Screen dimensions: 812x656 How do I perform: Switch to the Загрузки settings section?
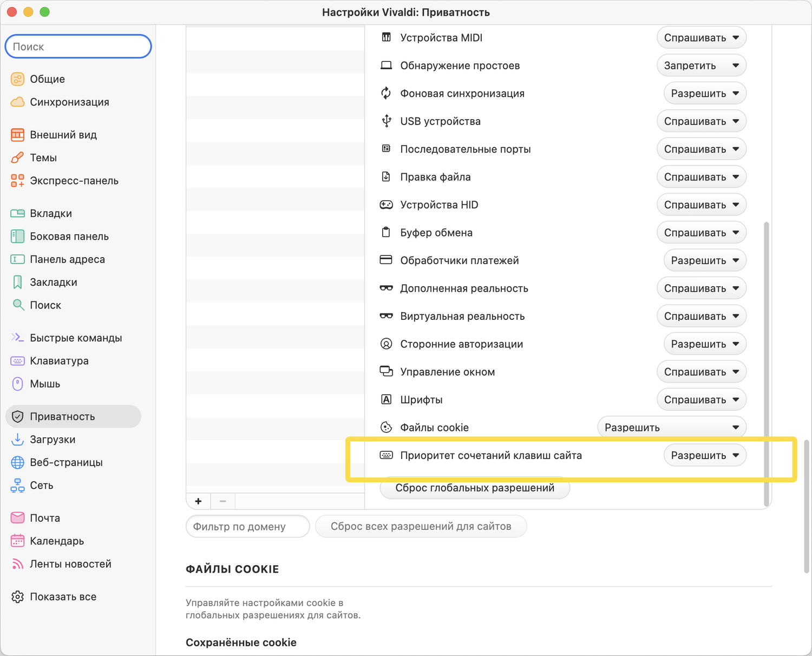[x=53, y=439]
